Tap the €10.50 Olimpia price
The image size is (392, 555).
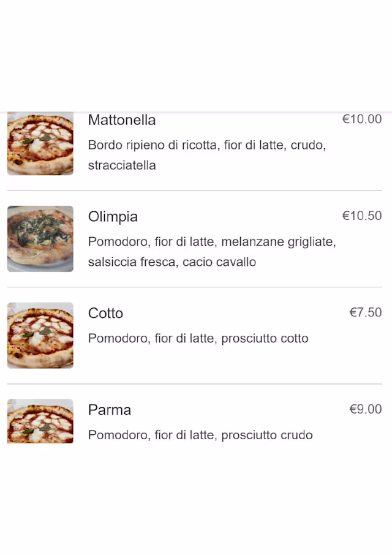coord(361,216)
